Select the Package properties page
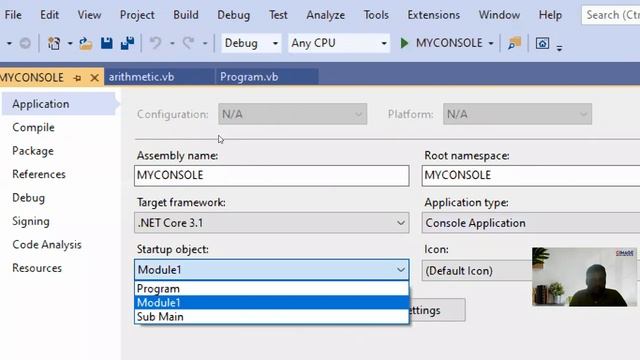Image resolution: width=640 pixels, height=360 pixels. coord(33,151)
